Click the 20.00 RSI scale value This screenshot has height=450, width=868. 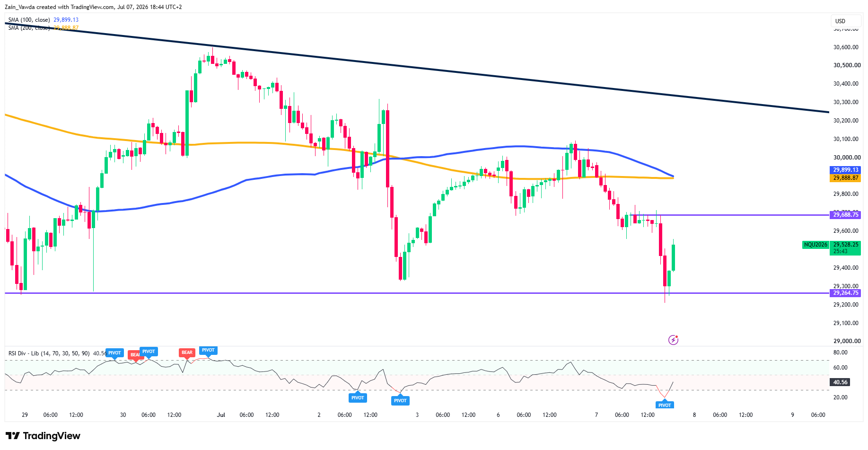[x=840, y=397]
